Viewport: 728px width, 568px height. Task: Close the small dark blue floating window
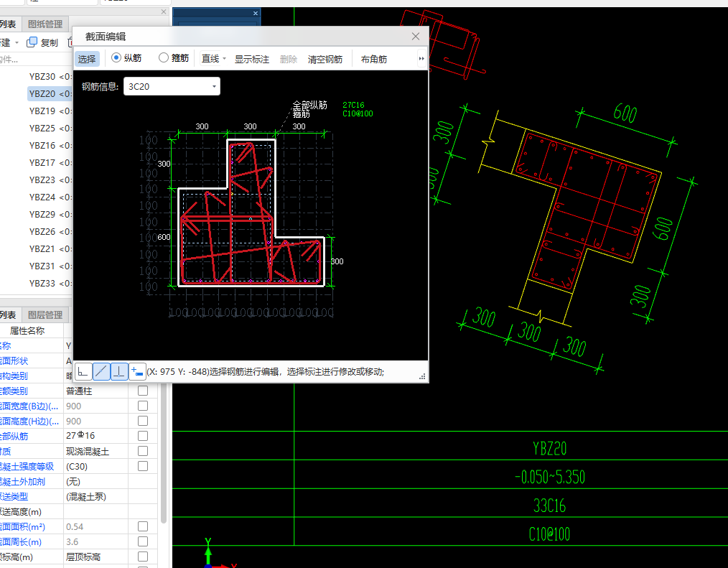256,13
